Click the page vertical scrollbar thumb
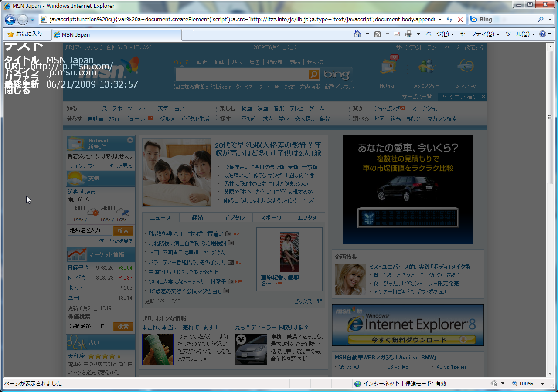558x392 pixels. tap(550, 117)
